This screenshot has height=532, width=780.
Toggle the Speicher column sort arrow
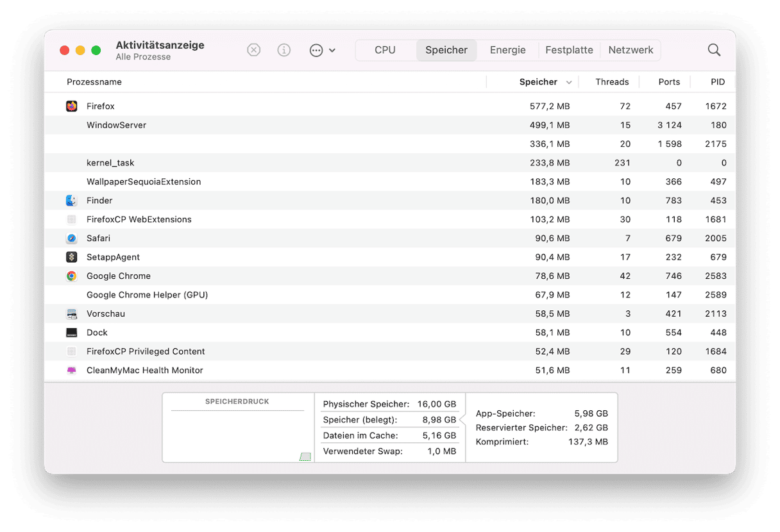pyautogui.click(x=569, y=83)
